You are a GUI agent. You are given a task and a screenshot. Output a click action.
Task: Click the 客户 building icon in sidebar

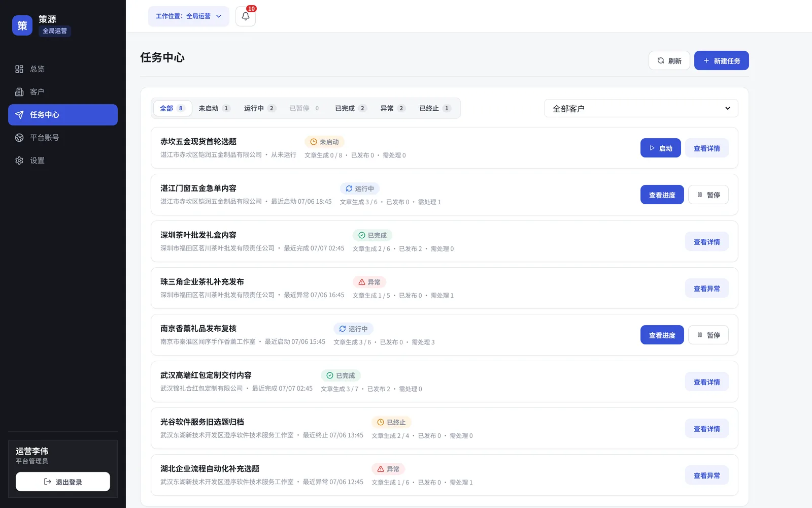19,92
